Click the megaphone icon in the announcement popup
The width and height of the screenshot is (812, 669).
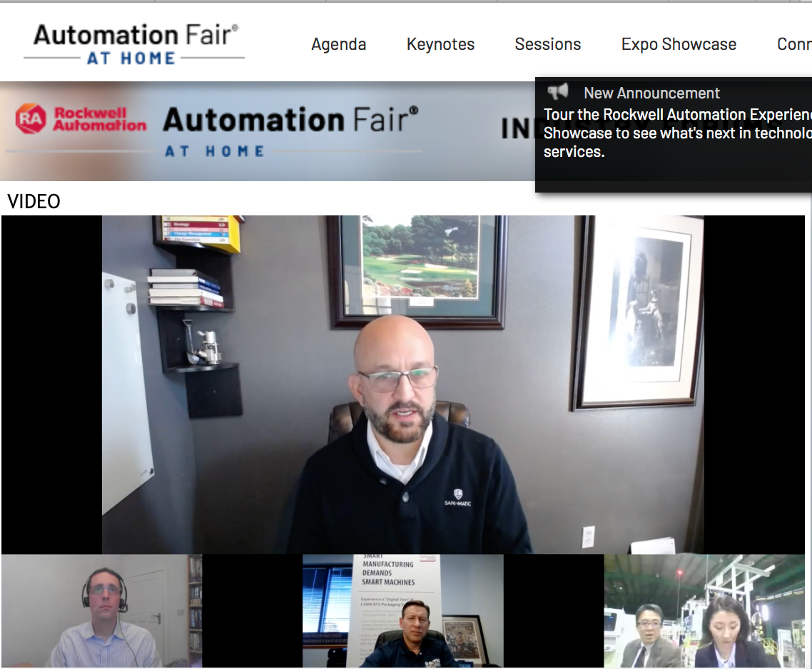click(x=558, y=92)
